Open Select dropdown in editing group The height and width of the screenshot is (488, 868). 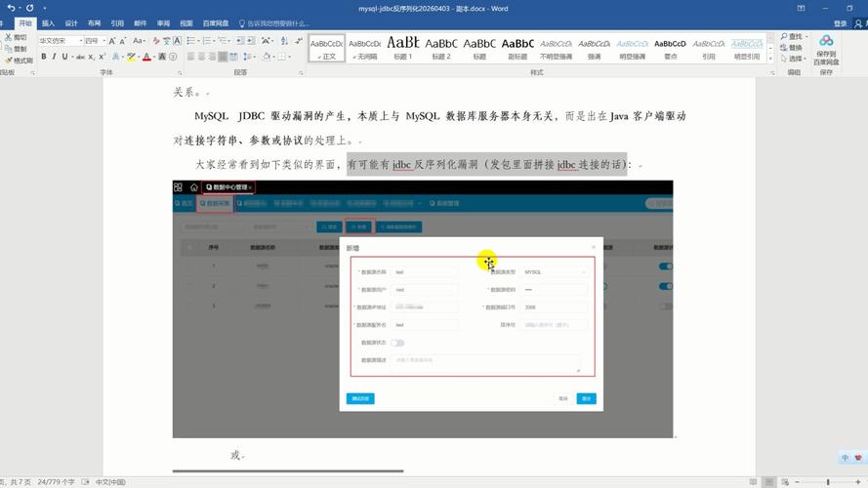[793, 59]
